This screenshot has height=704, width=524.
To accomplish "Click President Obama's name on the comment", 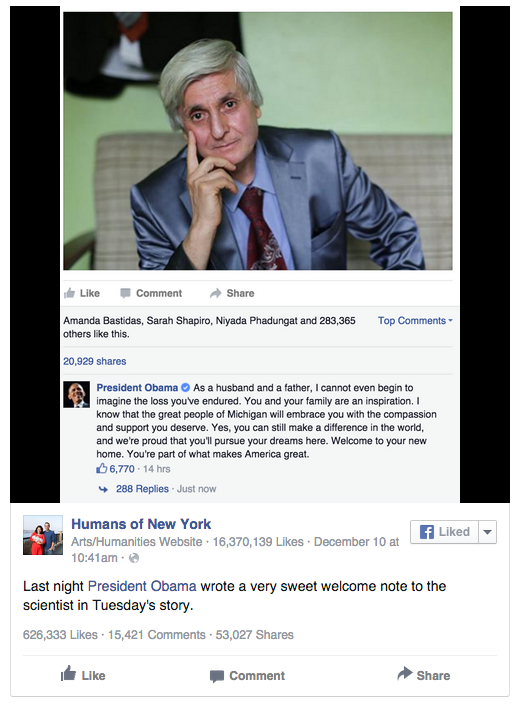I will [137, 387].
